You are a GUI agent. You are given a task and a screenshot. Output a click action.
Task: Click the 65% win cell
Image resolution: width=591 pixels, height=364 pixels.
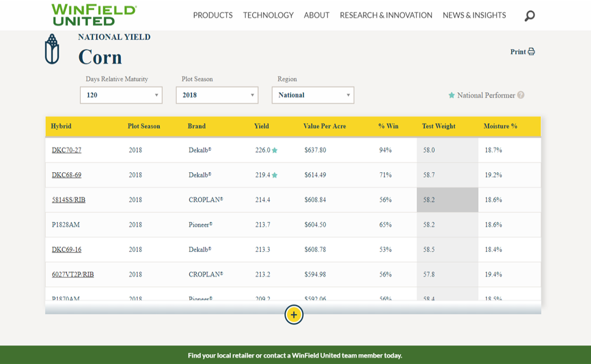click(385, 224)
